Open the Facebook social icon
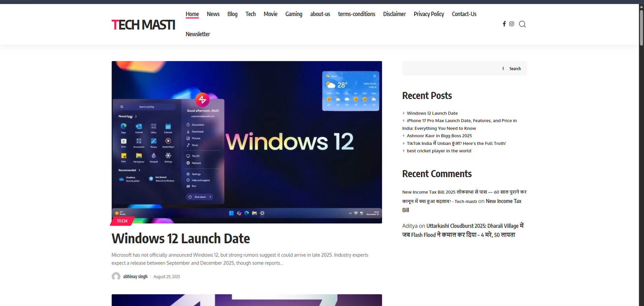644x306 pixels. (x=504, y=24)
